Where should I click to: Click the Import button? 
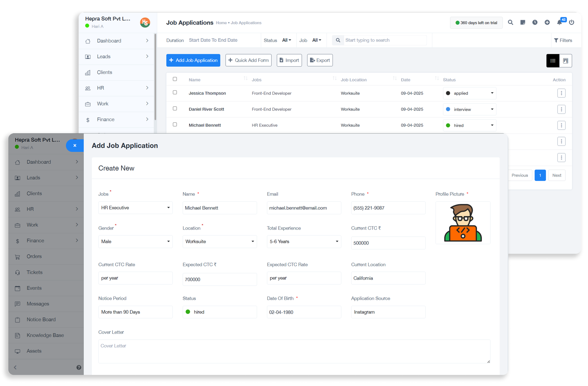point(289,60)
